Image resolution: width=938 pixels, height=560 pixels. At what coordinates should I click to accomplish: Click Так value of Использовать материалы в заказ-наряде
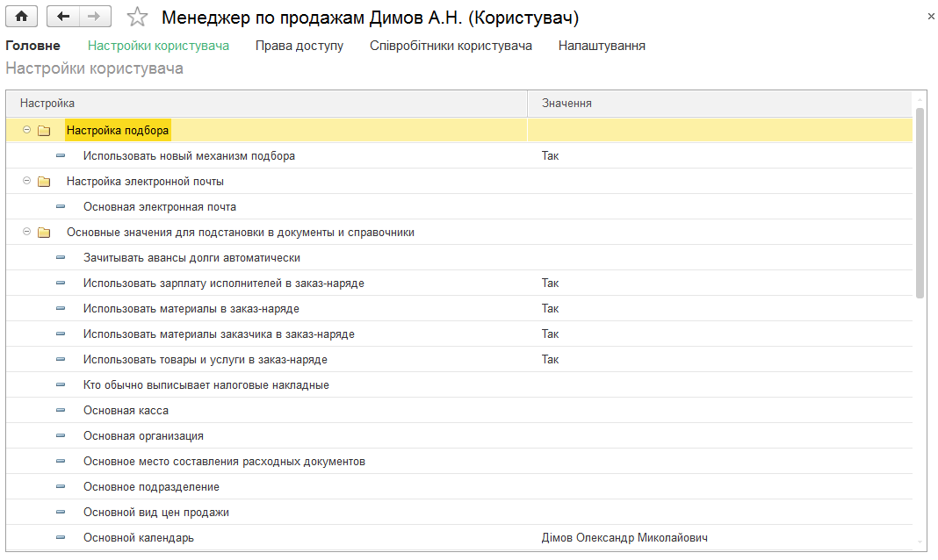551,308
